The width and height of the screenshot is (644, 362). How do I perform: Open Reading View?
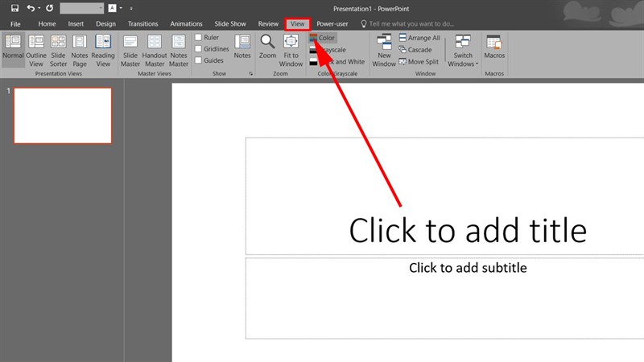(103, 51)
